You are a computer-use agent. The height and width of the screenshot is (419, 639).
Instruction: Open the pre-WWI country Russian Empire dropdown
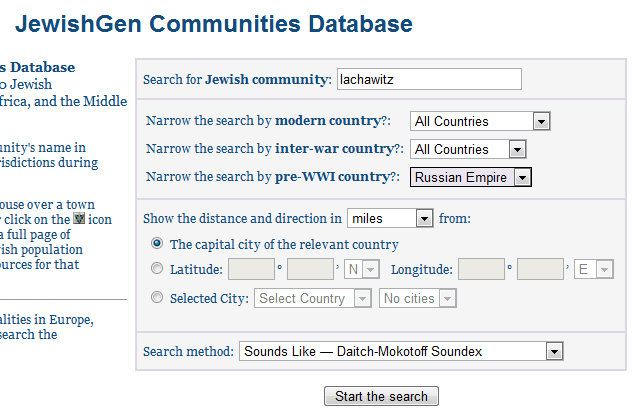tap(471, 177)
